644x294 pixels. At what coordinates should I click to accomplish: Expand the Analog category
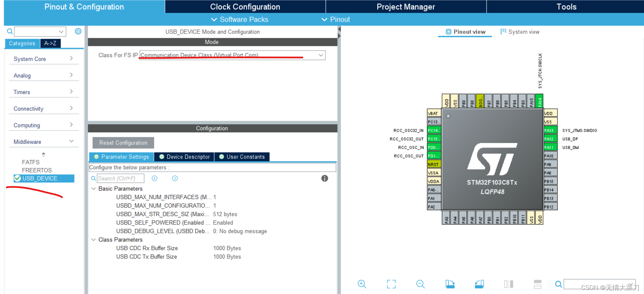pos(43,75)
